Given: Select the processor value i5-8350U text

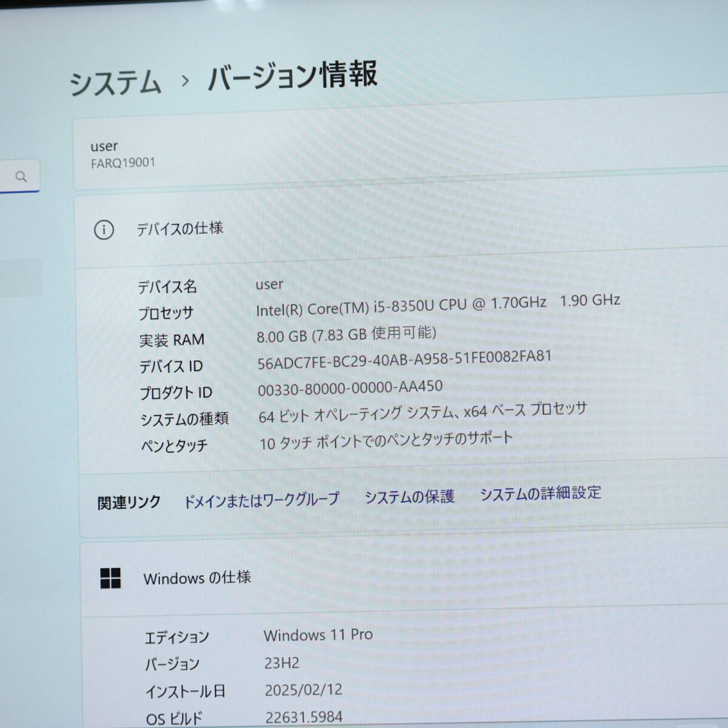Looking at the screenshot, I should point(438,305).
